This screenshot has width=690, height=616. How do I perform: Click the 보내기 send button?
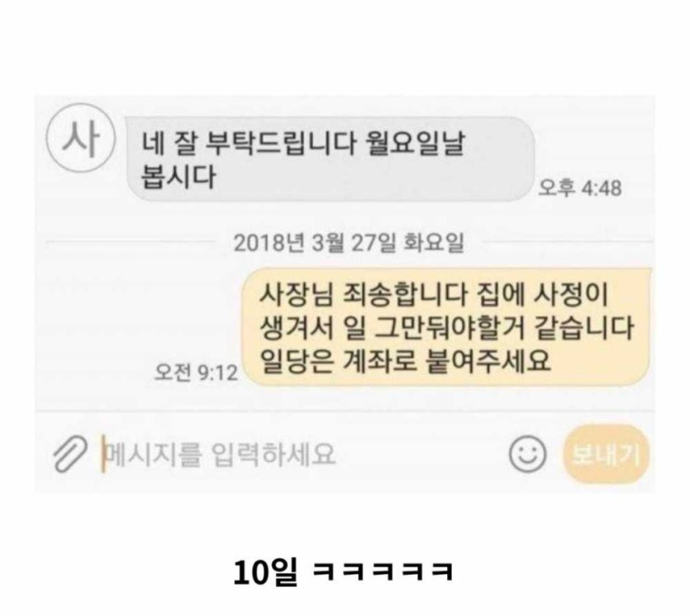pos(606,455)
